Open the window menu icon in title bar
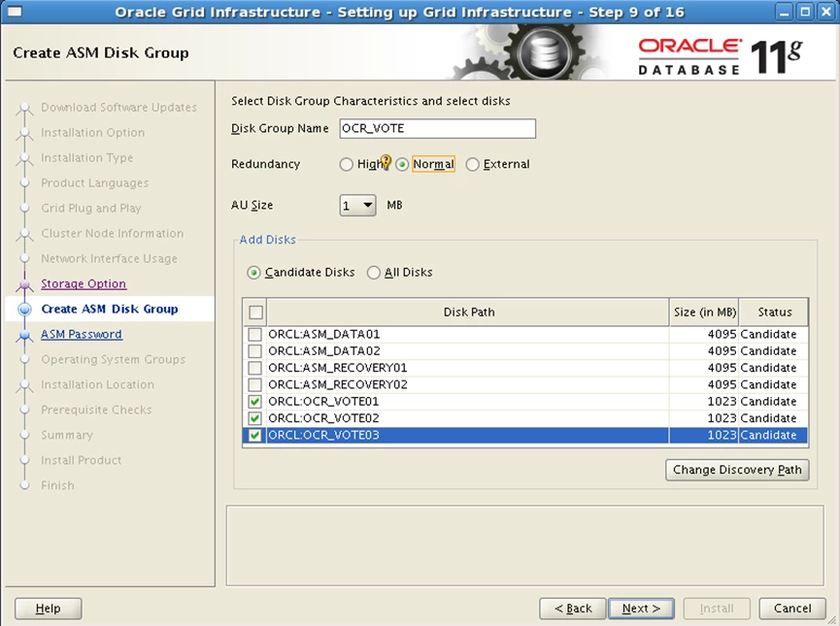Viewport: 840px width, 626px height. point(14,12)
